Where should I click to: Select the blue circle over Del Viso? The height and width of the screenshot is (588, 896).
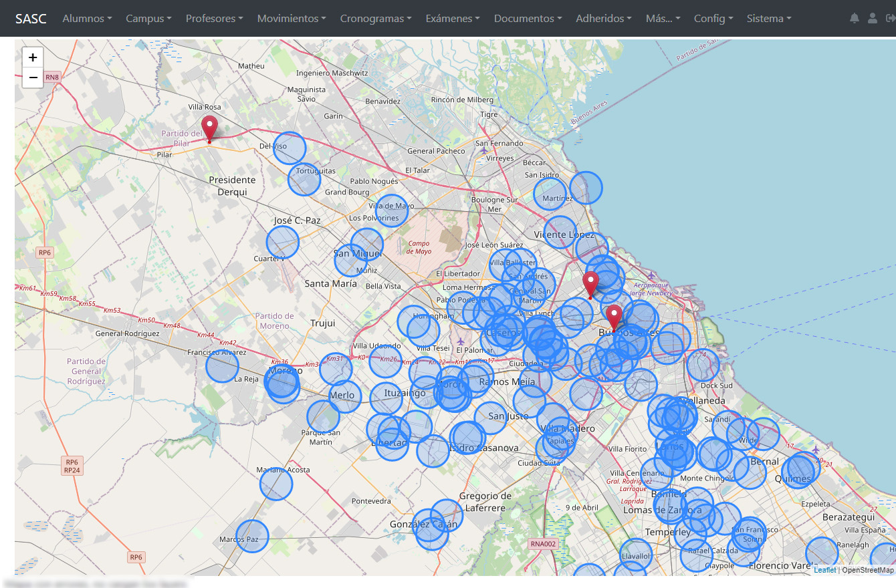point(290,148)
